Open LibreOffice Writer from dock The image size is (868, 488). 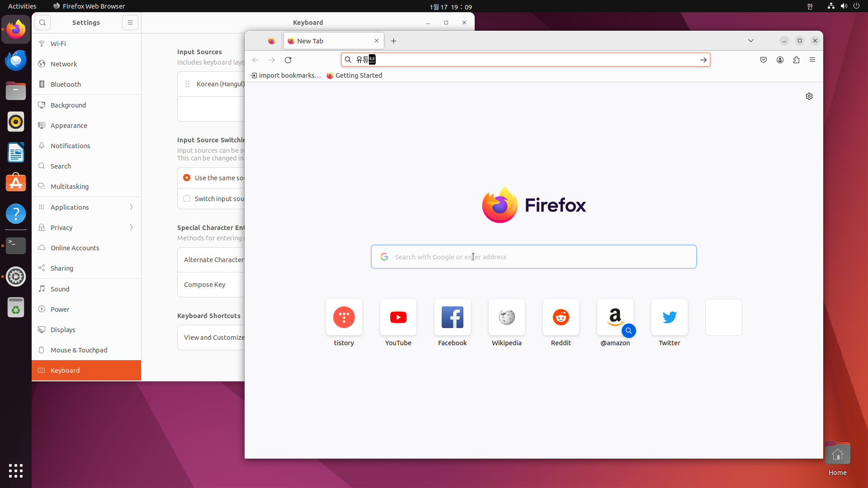[16, 152]
